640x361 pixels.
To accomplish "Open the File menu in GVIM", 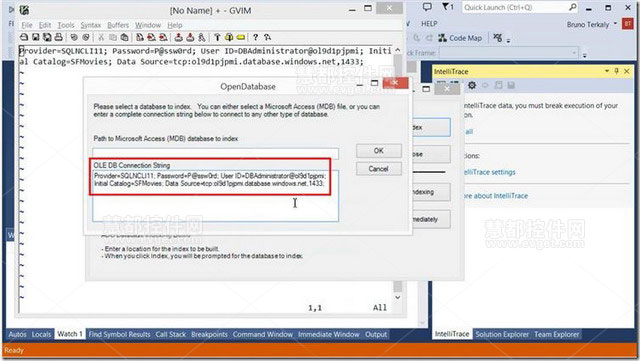I will 27,25.
